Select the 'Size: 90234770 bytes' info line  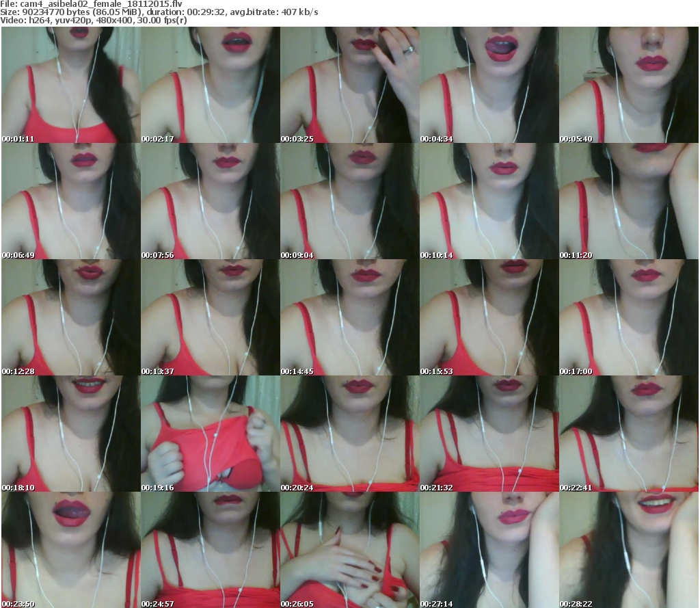[159, 12]
